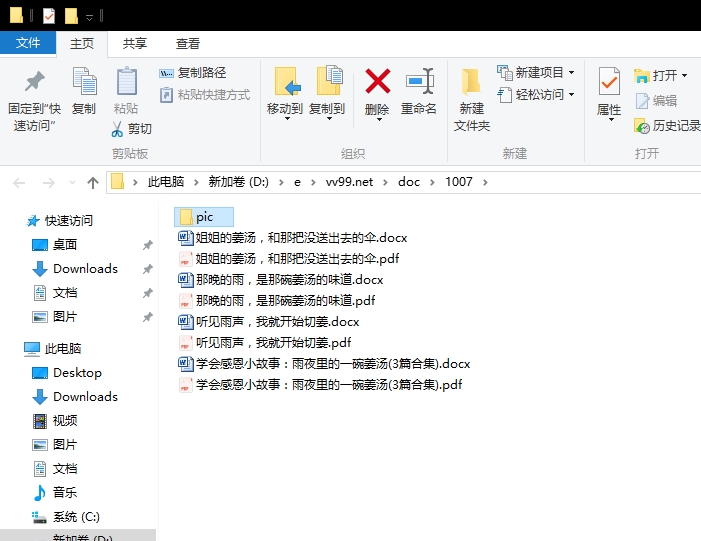Click the Edit (编辑) ribbon button
Screen dimensions: 701x541
656,101
